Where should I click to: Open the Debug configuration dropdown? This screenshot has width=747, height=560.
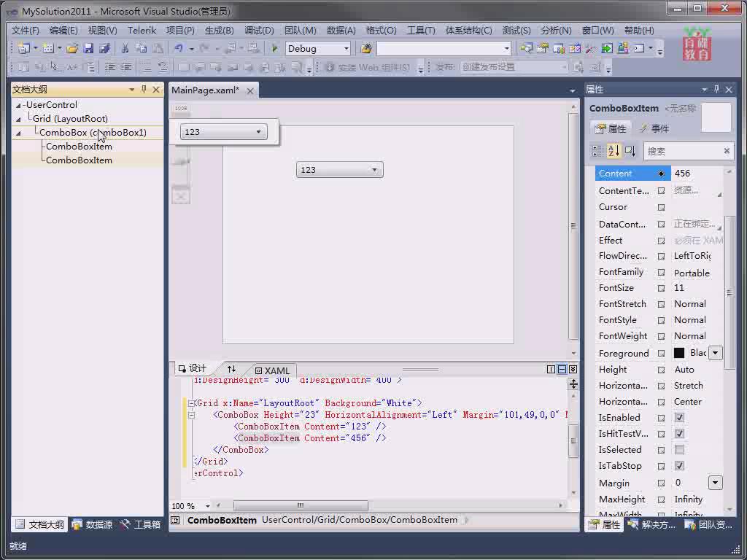click(x=347, y=49)
